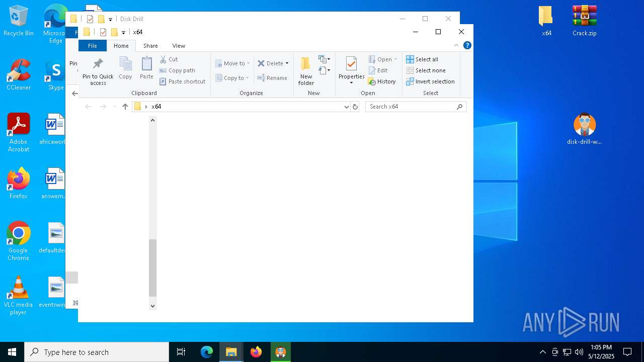The width and height of the screenshot is (644, 362).
Task: Open the x64 folder on desktop
Action: (546, 21)
